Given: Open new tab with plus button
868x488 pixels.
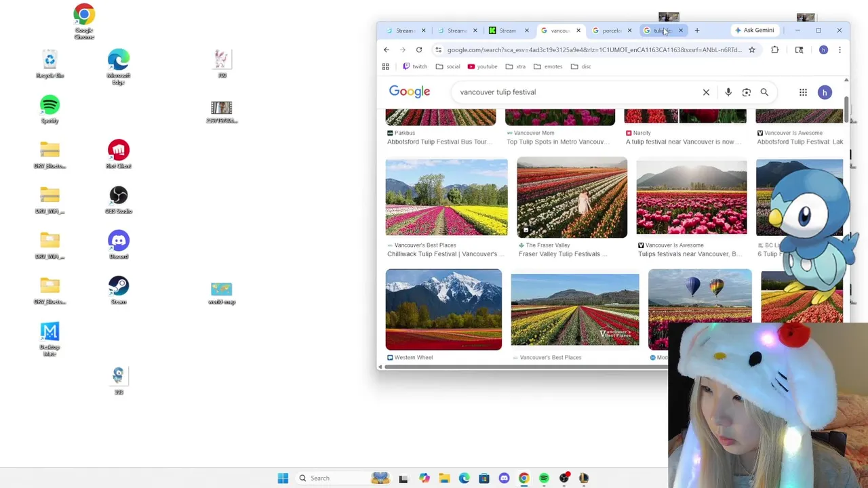Looking at the screenshot, I should pos(696,30).
